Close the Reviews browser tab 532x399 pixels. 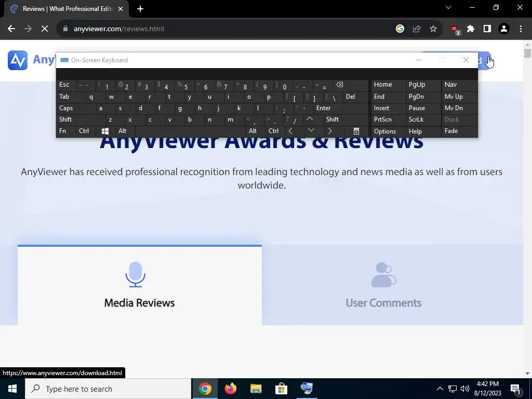click(x=121, y=9)
